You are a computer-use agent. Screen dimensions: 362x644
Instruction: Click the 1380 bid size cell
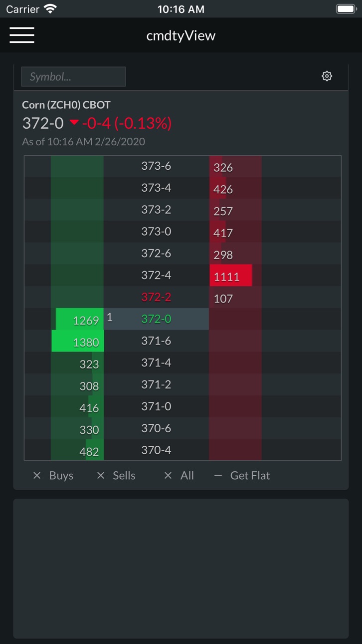point(77,341)
